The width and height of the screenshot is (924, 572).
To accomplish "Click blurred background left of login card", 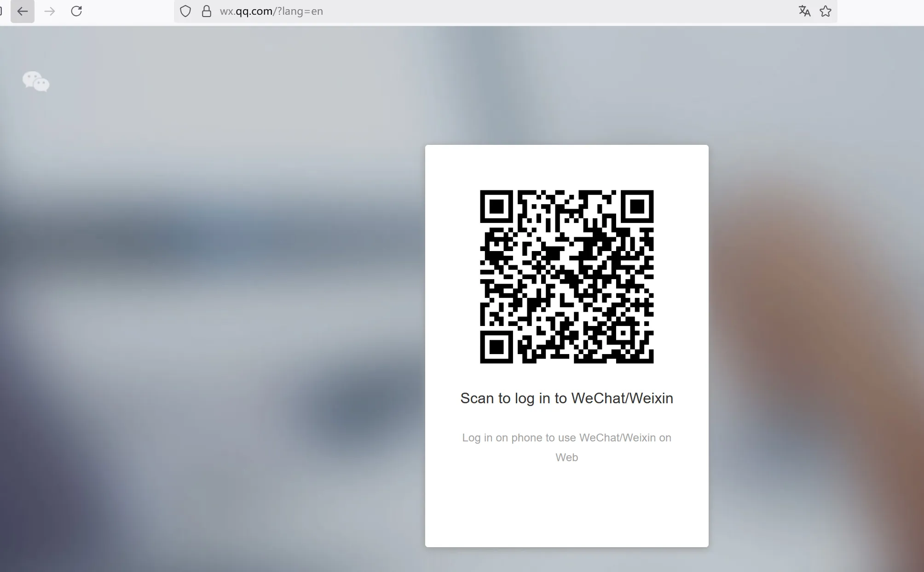I will 207,322.
